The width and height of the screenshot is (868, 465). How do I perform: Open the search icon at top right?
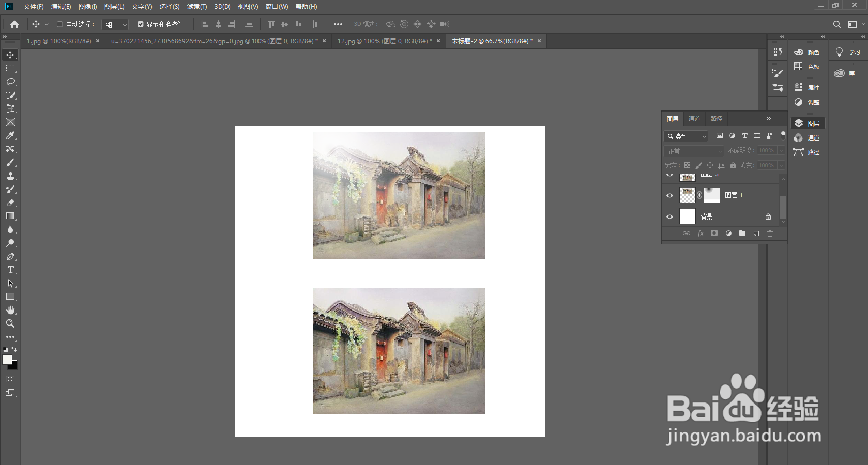pos(837,24)
